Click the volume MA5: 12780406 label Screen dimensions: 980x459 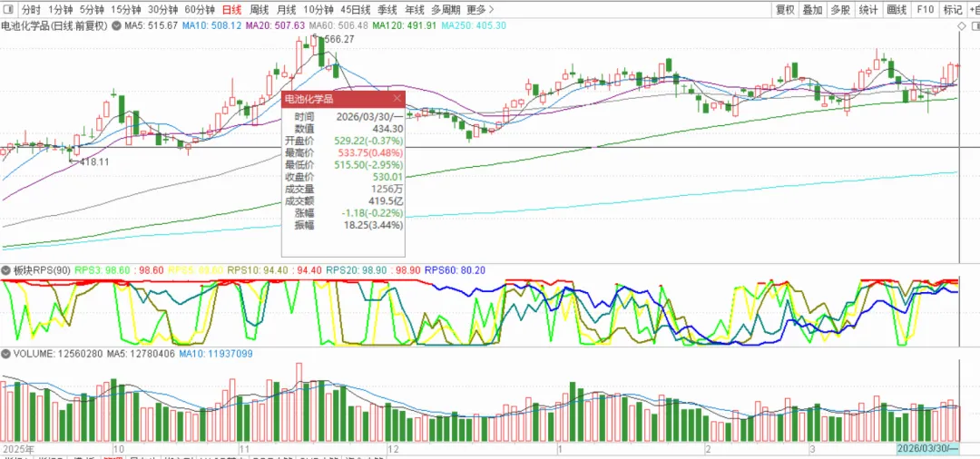[x=142, y=354]
